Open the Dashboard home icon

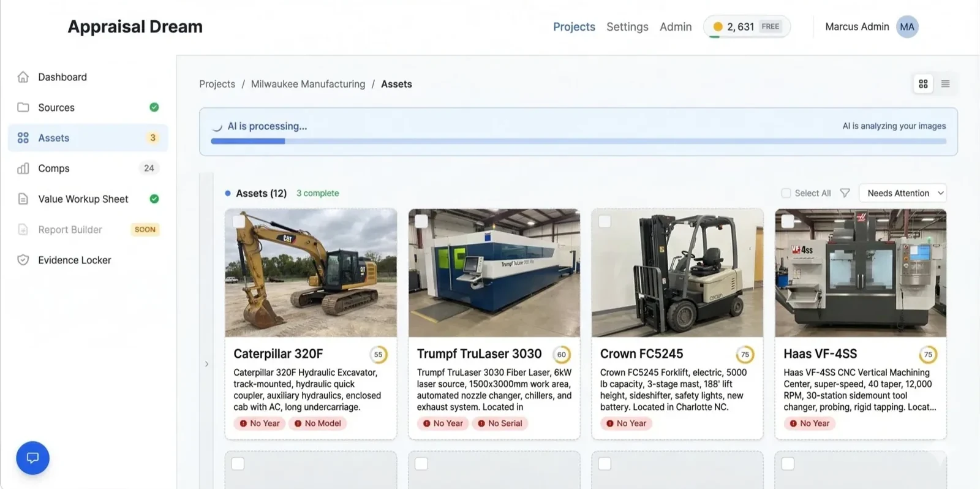23,77
